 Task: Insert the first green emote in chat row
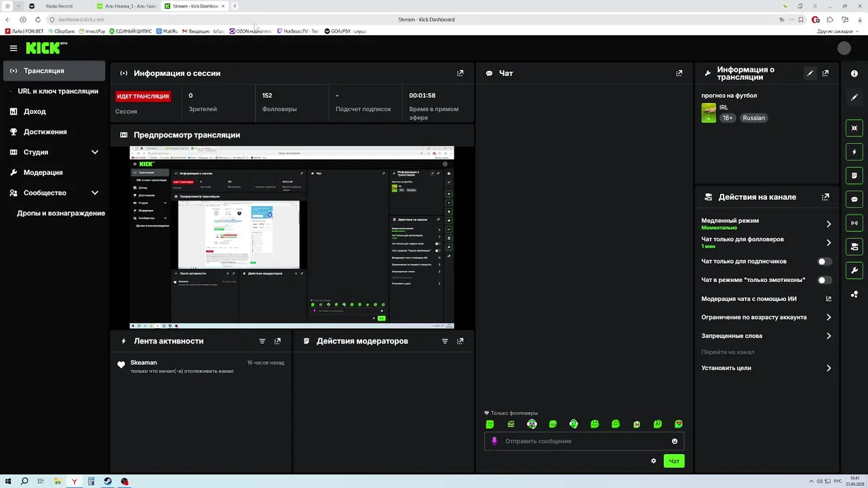(x=490, y=424)
